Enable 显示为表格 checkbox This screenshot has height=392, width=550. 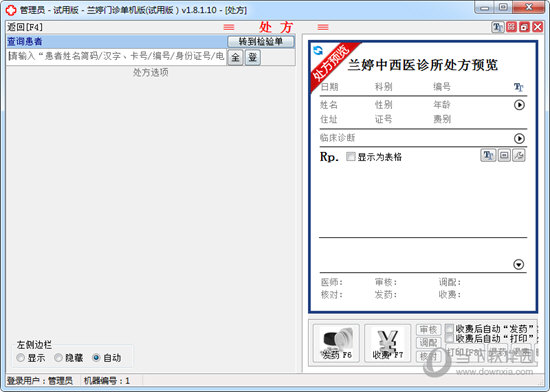[351, 156]
